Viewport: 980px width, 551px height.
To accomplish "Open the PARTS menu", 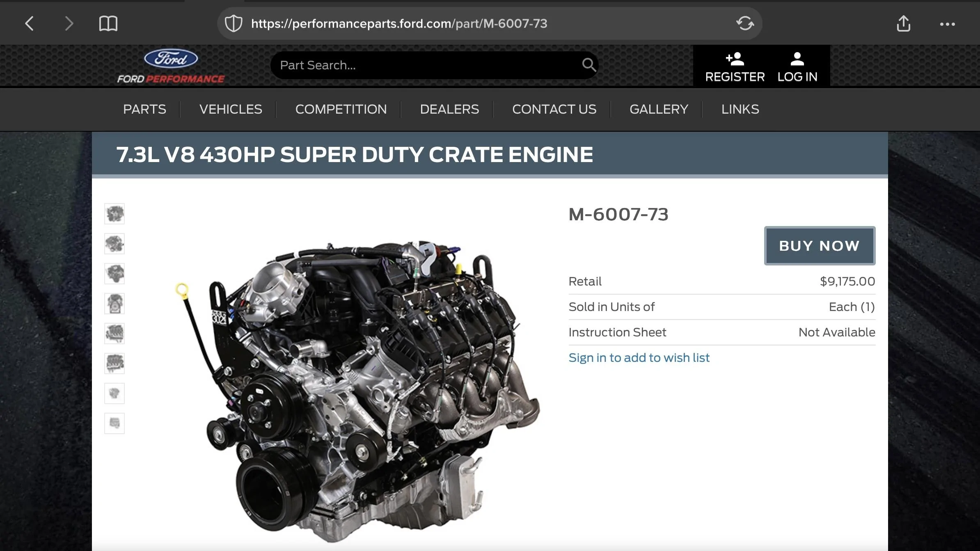I will pos(144,109).
